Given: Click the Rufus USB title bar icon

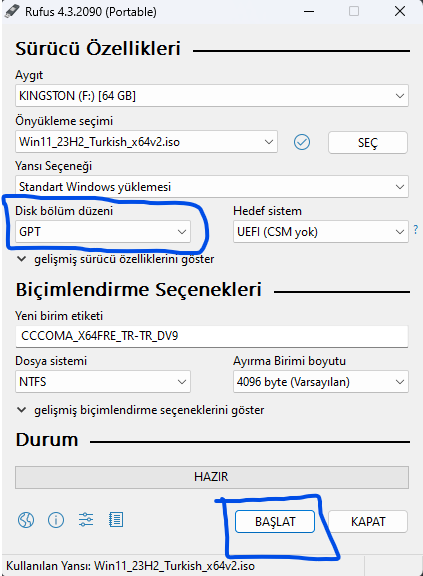Looking at the screenshot, I should [12, 11].
